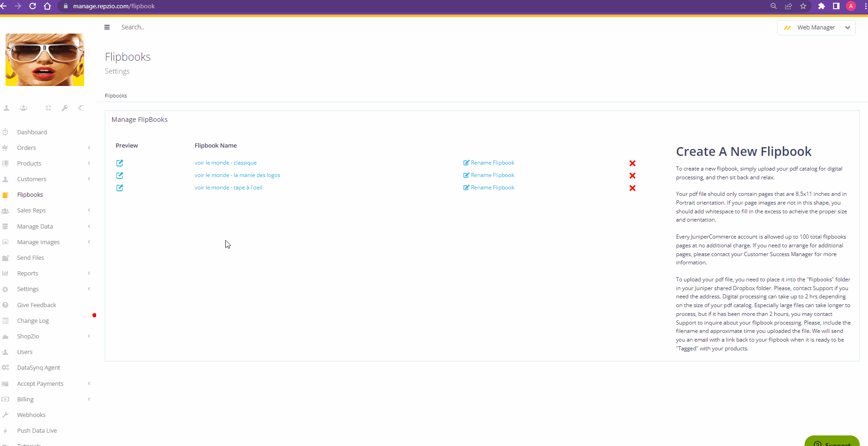Open Users page in sidebar
This screenshot has height=446, width=868.
(x=25, y=352)
